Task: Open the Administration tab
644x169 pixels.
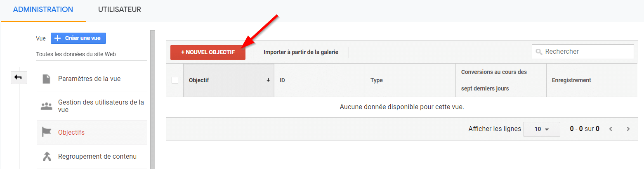Action: click(x=43, y=10)
